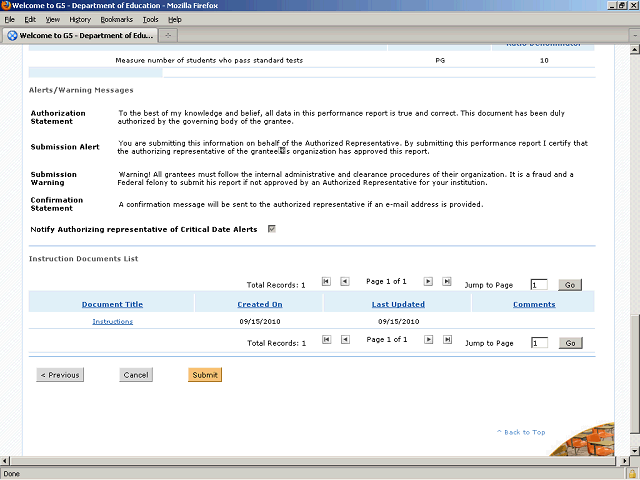Sort by Comments column
This screenshot has width=640, height=480.
534,304
